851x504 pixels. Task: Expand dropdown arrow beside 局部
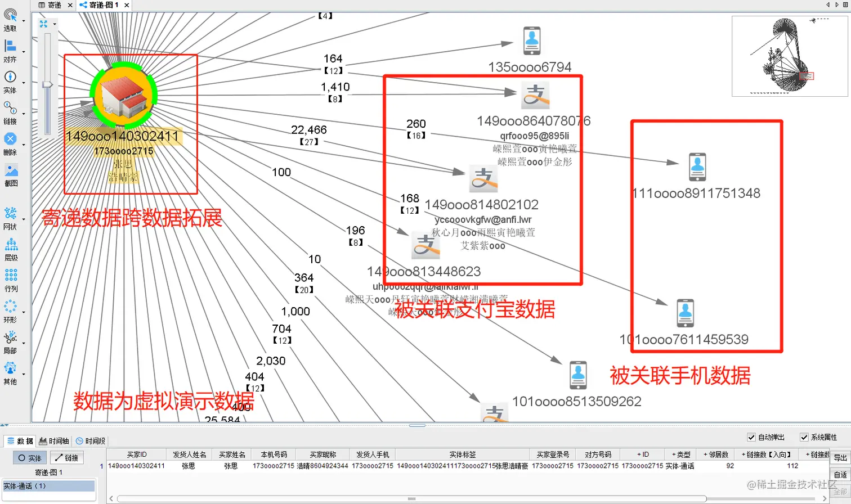pos(24,342)
